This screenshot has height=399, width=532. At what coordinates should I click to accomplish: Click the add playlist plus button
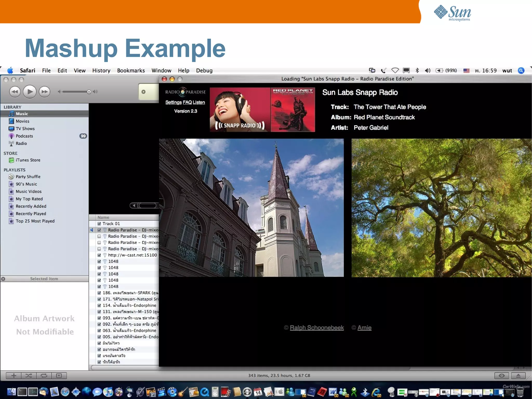coord(14,376)
